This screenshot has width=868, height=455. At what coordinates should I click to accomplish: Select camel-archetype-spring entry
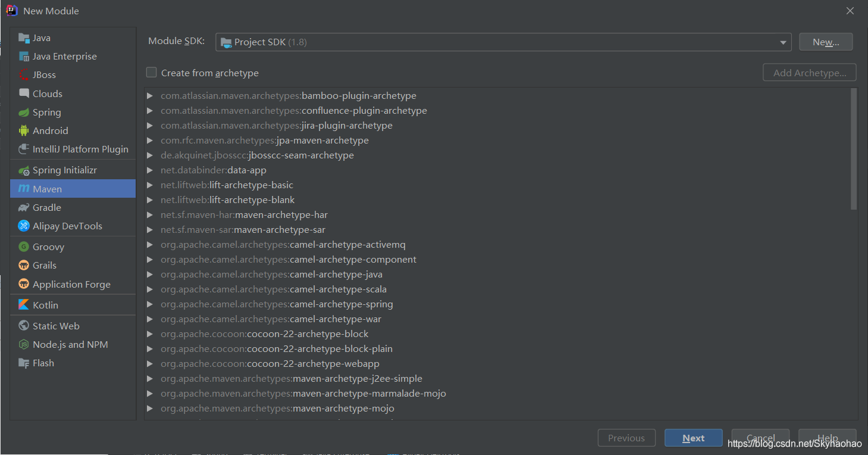click(277, 304)
